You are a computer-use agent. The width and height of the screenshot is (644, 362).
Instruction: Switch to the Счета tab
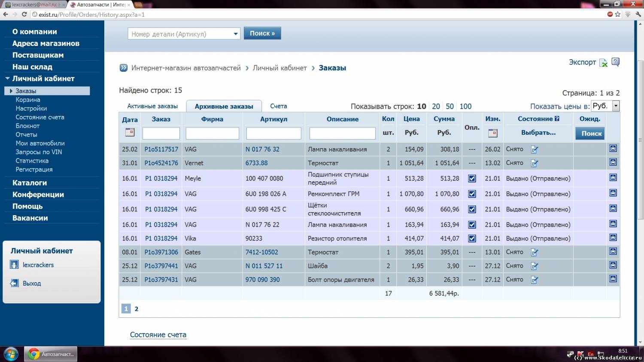coord(278,106)
